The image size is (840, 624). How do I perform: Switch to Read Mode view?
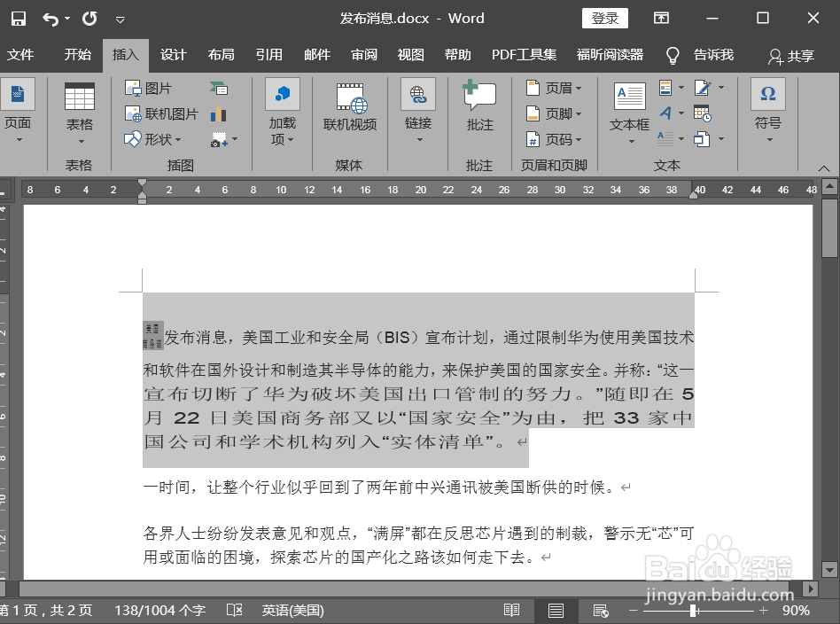511,611
